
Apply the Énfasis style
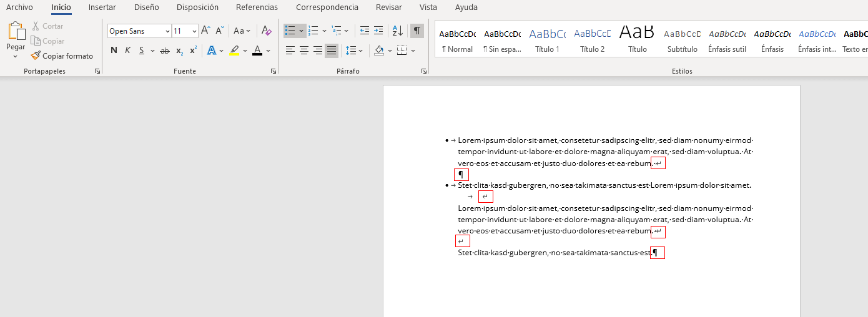pos(772,39)
